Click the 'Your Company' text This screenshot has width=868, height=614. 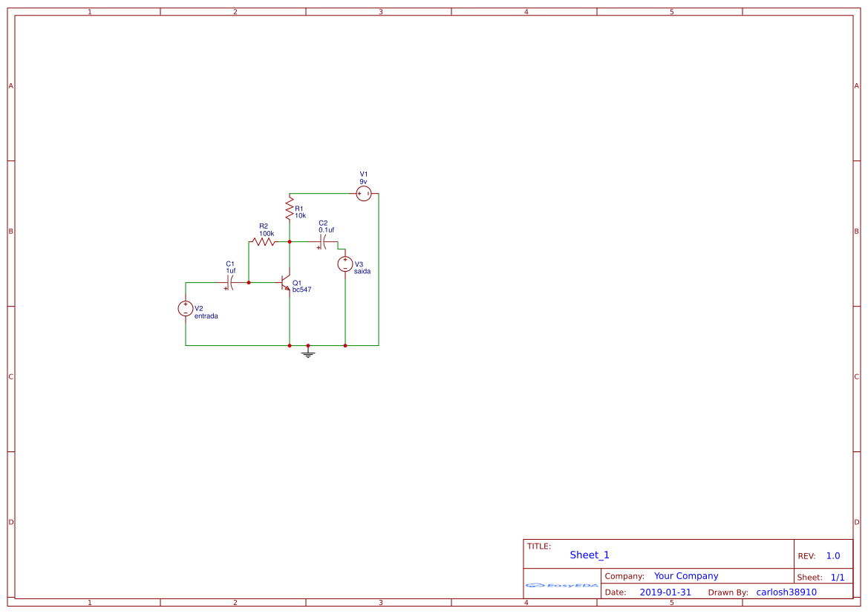point(686,576)
